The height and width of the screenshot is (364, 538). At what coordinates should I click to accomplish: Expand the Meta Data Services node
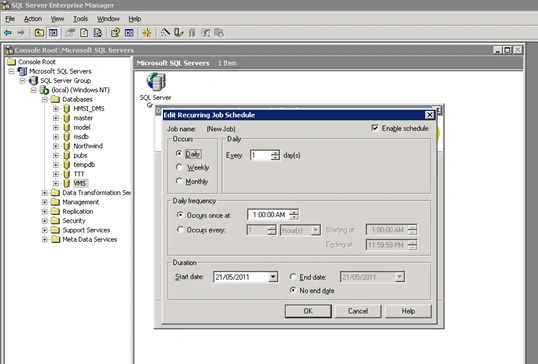point(45,239)
